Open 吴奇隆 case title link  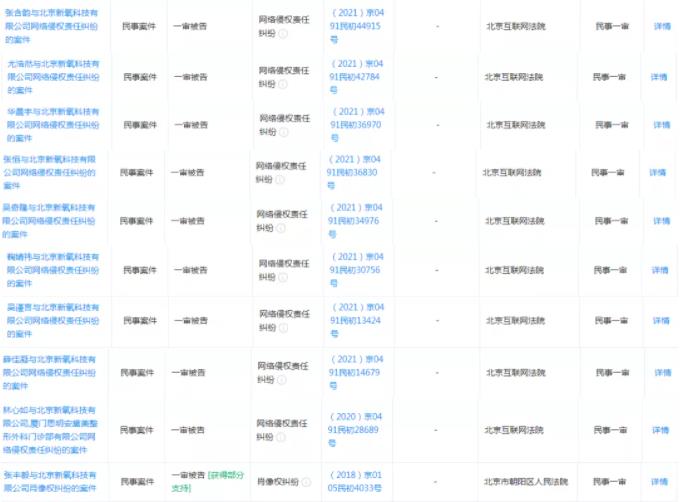pos(49,221)
